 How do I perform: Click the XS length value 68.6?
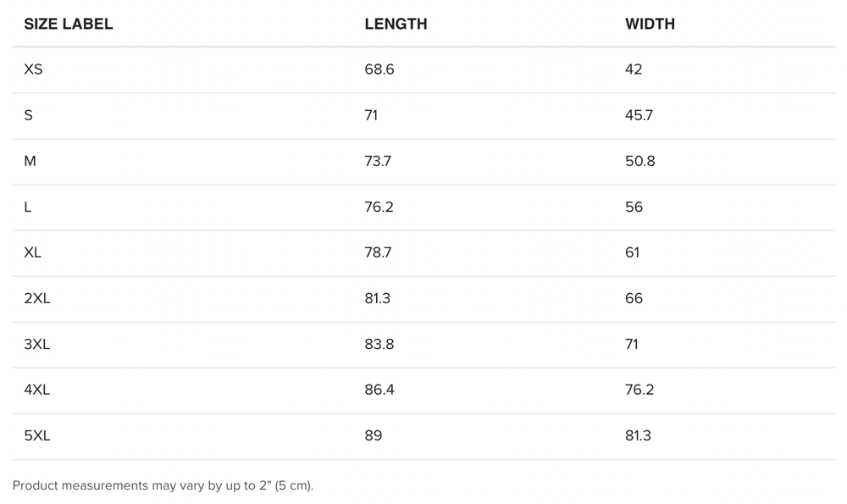pos(379,69)
